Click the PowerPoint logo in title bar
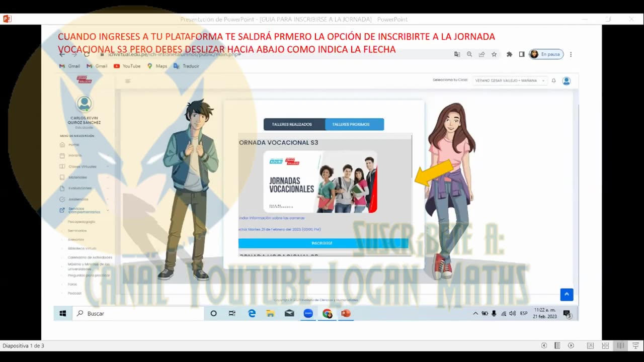Image resolution: width=644 pixels, height=362 pixels. click(x=7, y=19)
